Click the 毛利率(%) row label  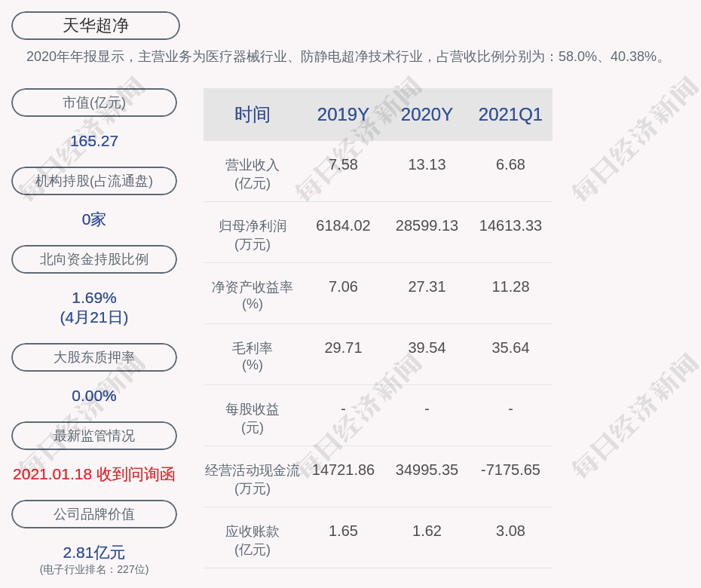click(x=253, y=357)
